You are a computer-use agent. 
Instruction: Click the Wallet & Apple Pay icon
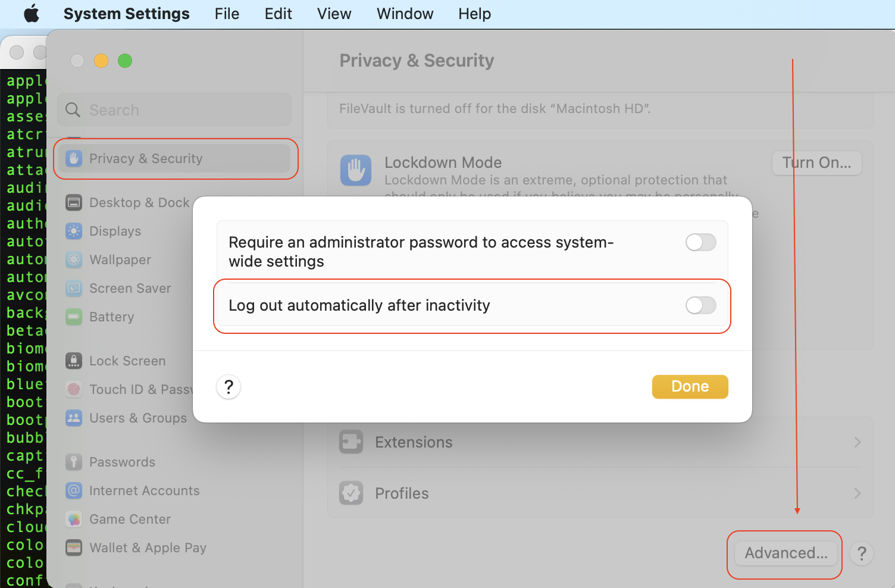tap(74, 548)
